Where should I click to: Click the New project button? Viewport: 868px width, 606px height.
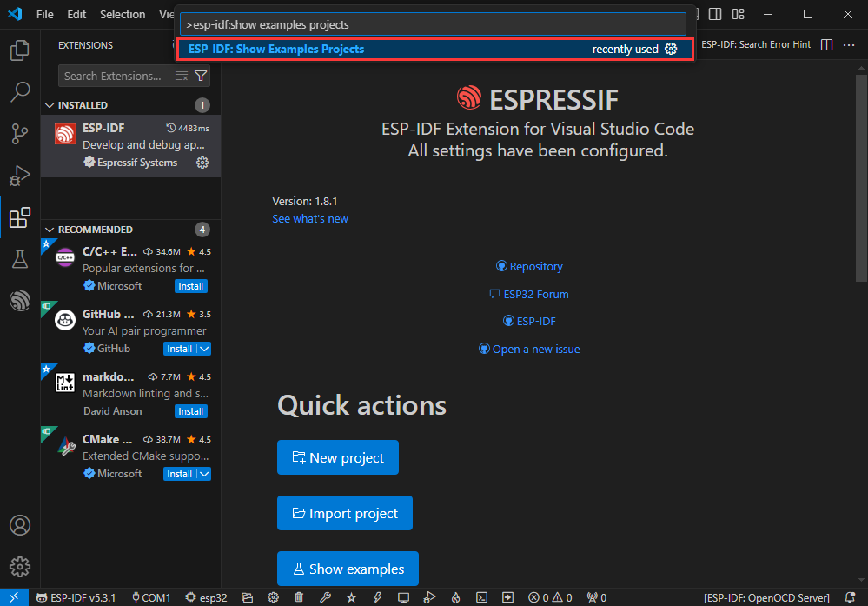click(x=337, y=458)
